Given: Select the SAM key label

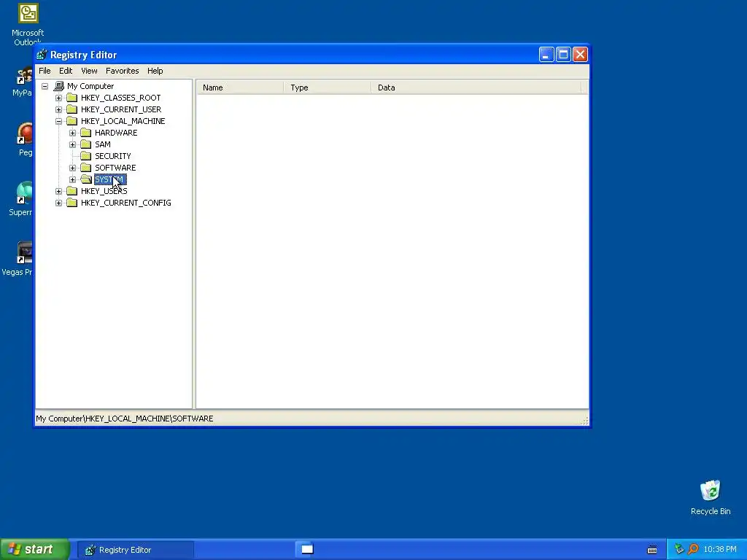Looking at the screenshot, I should coord(102,144).
